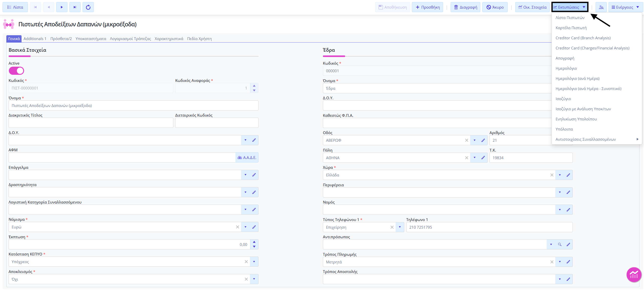Switch to Λογαριασμοί Τράπεζας tab
This screenshot has height=291, width=644.
pos(130,39)
